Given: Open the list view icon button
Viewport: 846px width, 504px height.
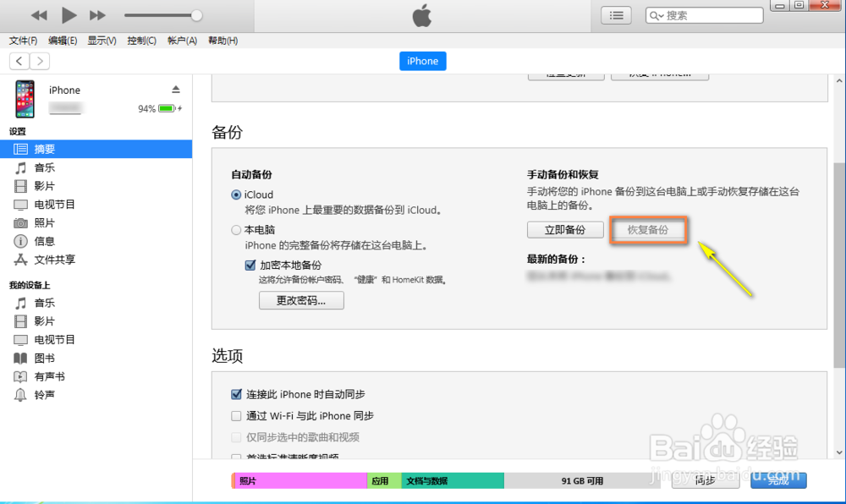Looking at the screenshot, I should (616, 15).
